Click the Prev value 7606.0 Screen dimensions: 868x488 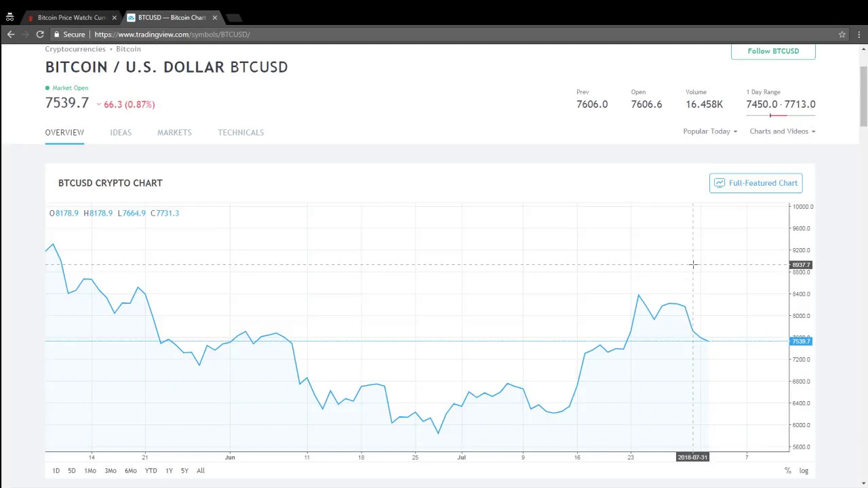point(592,104)
